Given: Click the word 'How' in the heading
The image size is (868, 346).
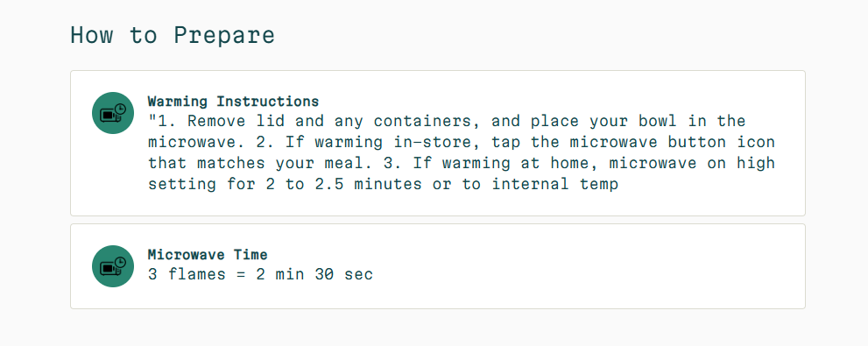Looking at the screenshot, I should pos(92,35).
